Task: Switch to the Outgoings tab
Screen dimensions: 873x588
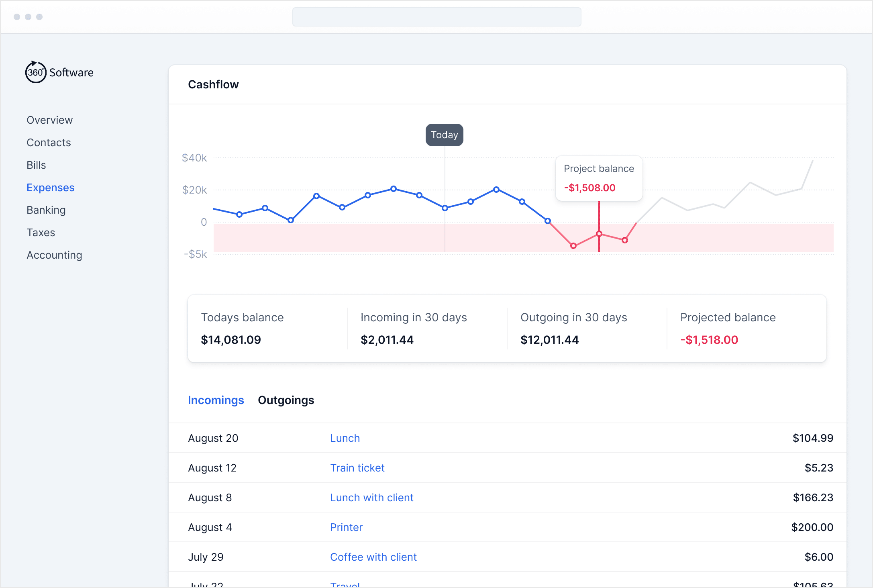Action: pyautogui.click(x=286, y=400)
